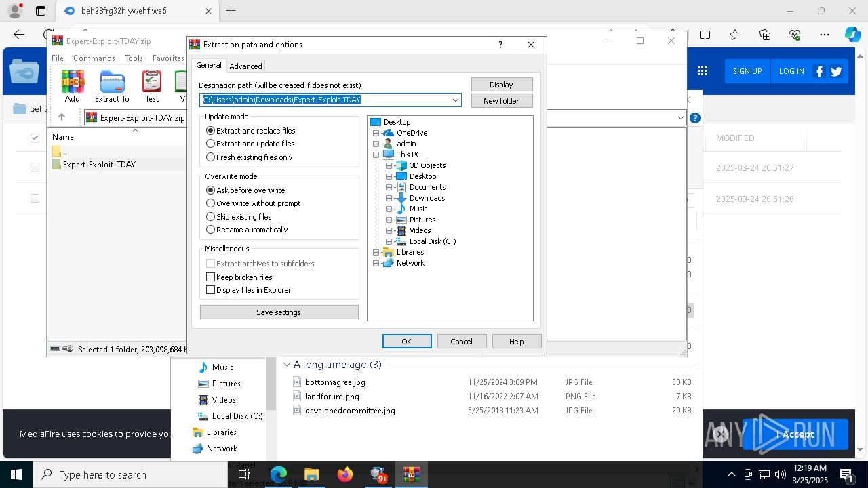Click the Save settings button
This screenshot has width=868, height=488.
coord(279,312)
